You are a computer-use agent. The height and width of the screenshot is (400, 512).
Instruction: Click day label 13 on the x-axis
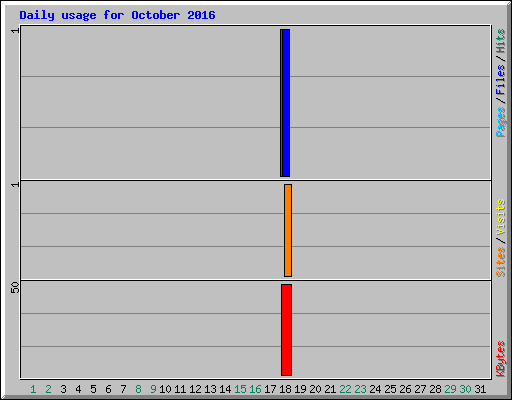pos(210,389)
